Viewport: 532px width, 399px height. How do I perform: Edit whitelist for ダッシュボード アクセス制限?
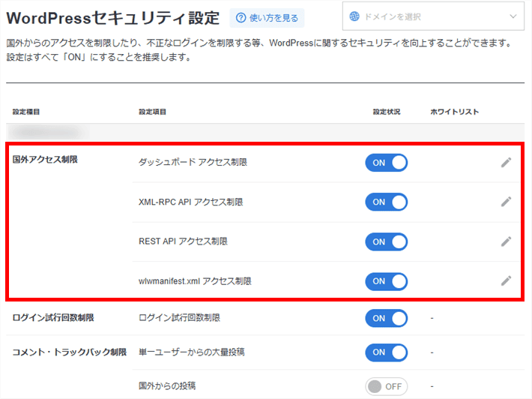[506, 162]
